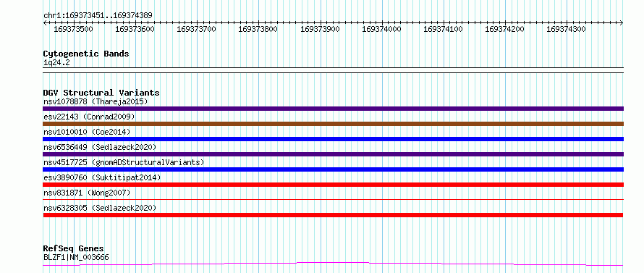Click ruler position 169373600
This screenshot has width=644, height=273.
pyautogui.click(x=135, y=29)
